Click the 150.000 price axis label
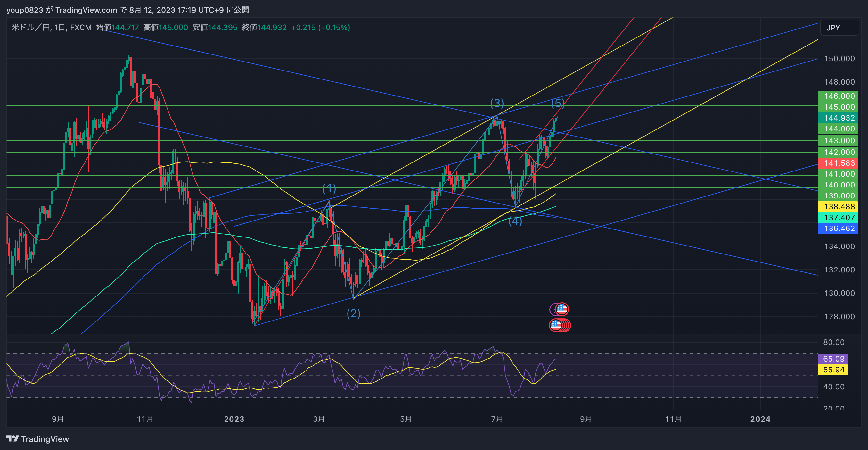This screenshot has width=868, height=450. [839, 59]
